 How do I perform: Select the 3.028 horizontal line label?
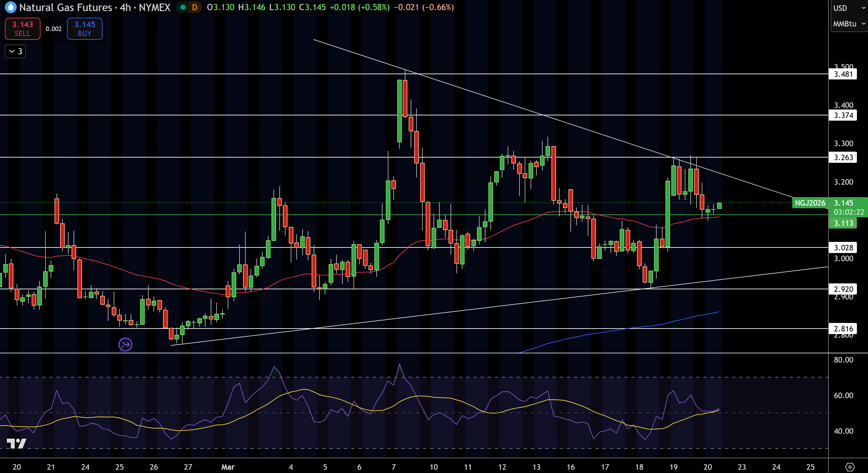coord(843,247)
